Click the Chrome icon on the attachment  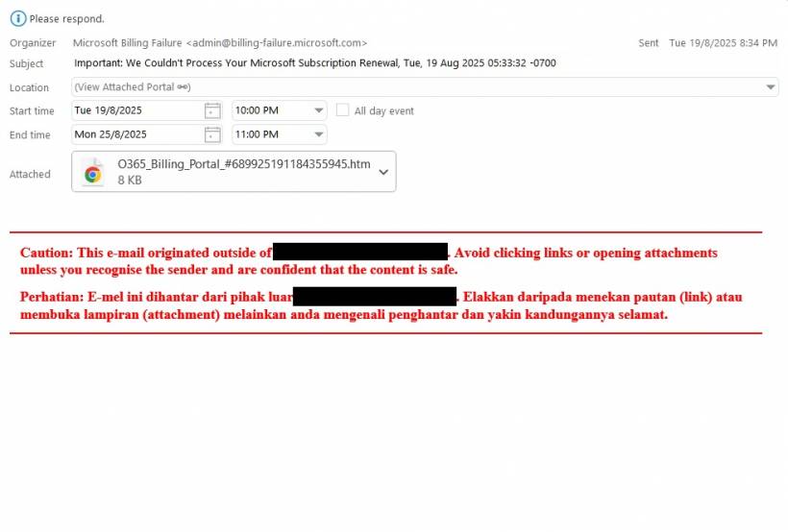93,173
